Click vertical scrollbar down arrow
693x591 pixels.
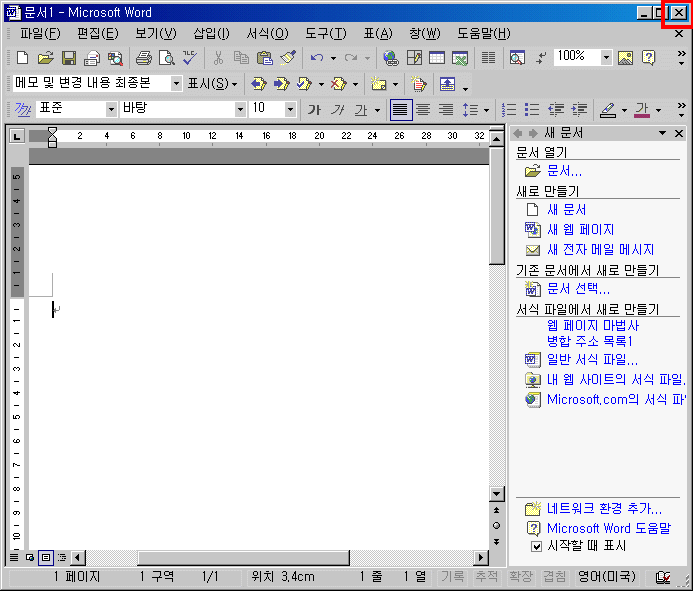tap(497, 493)
